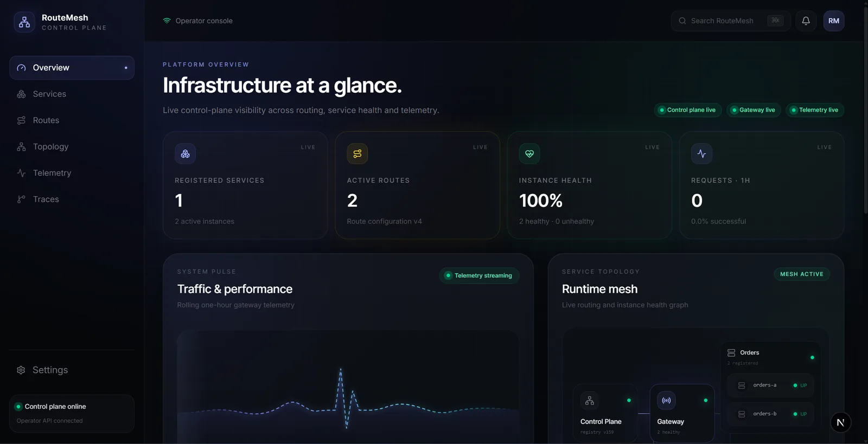Select the orders-a instance row
This screenshot has height=444, width=868.
(x=770, y=385)
